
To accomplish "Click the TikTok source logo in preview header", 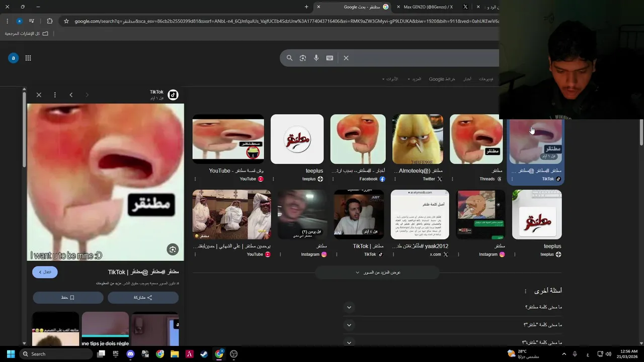I will 173,95.
